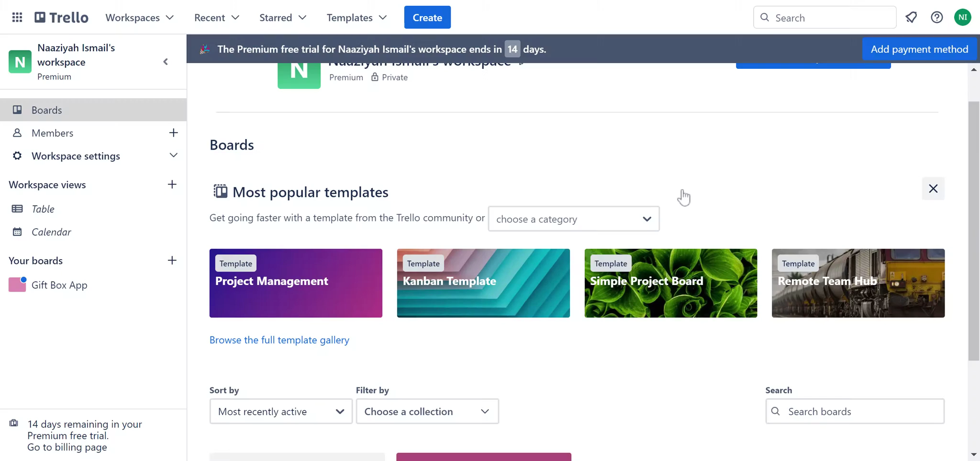Add a member with the plus icon
The width and height of the screenshot is (980, 461).
click(x=173, y=133)
